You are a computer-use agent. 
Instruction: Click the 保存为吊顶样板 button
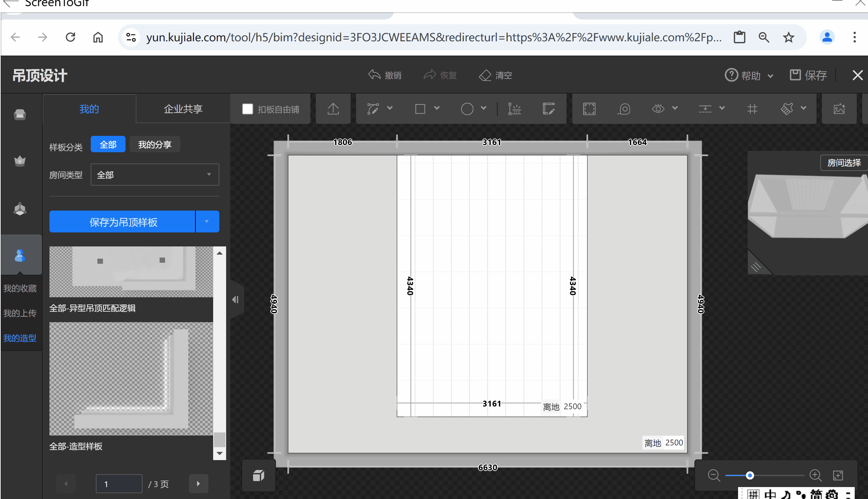coord(123,222)
